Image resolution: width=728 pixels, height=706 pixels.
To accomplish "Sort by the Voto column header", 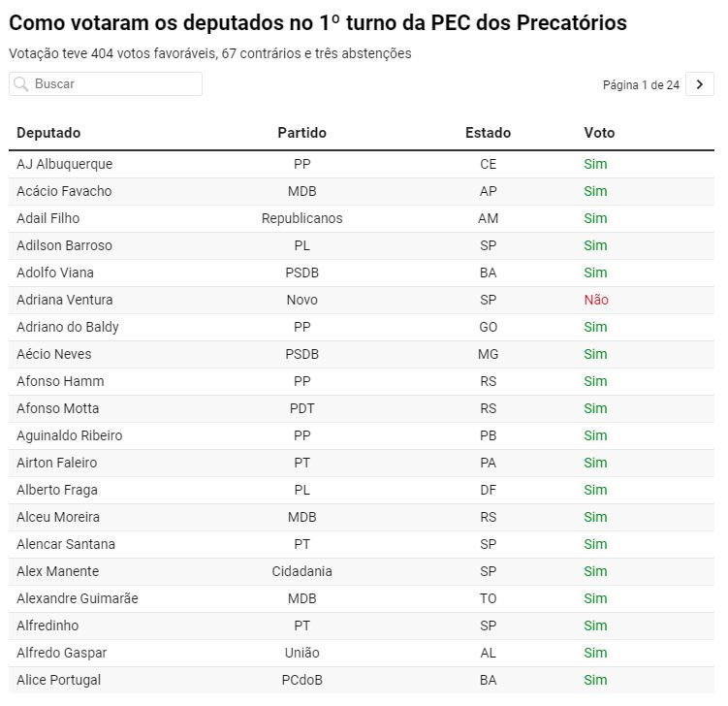I will 599,133.
